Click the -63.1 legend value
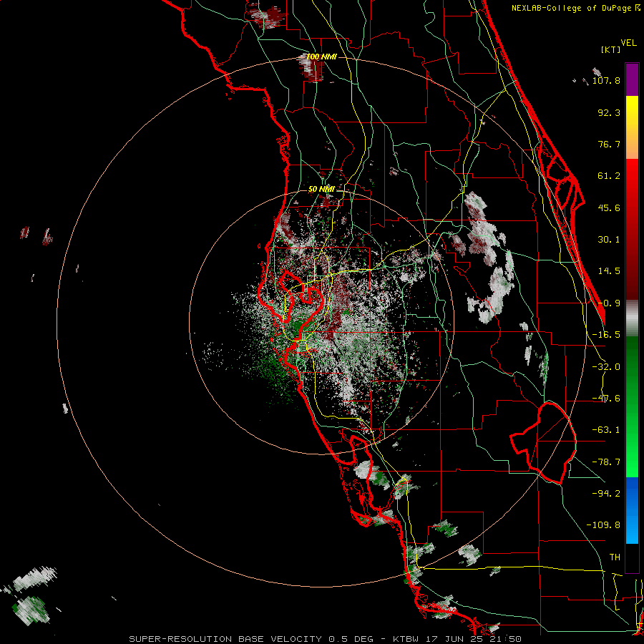 [x=606, y=430]
